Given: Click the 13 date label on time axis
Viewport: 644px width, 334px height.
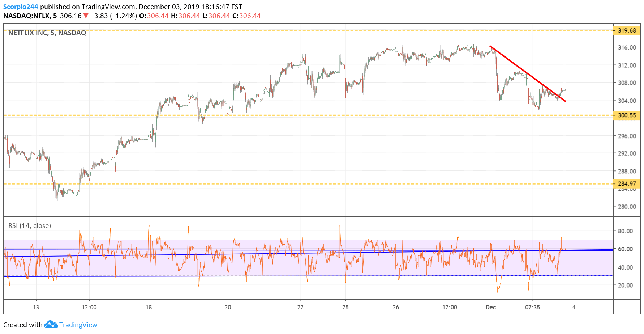Looking at the screenshot, I should pyautogui.click(x=36, y=307).
